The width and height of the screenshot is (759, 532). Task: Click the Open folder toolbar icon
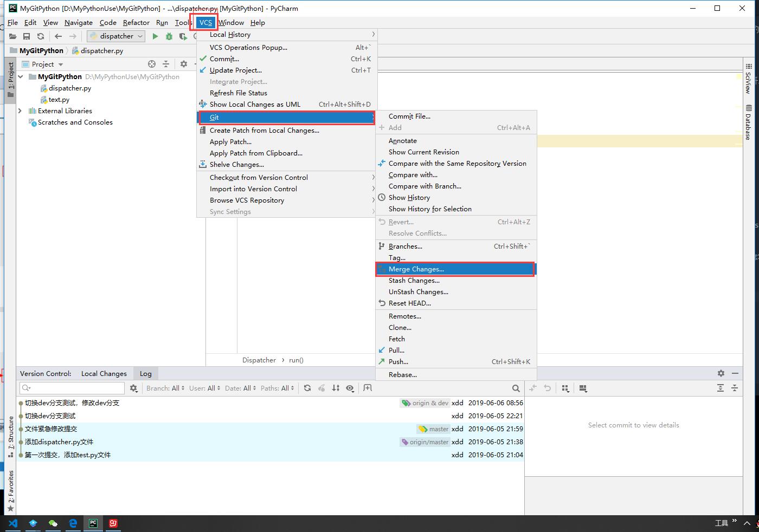point(12,36)
